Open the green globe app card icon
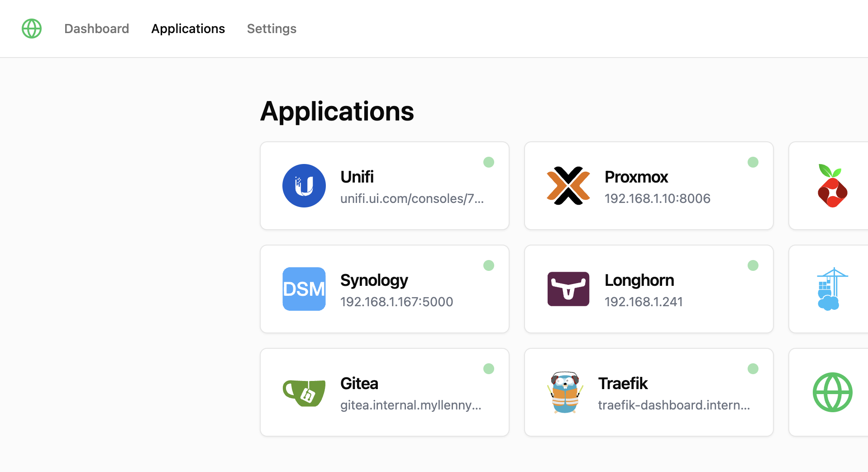 click(832, 392)
